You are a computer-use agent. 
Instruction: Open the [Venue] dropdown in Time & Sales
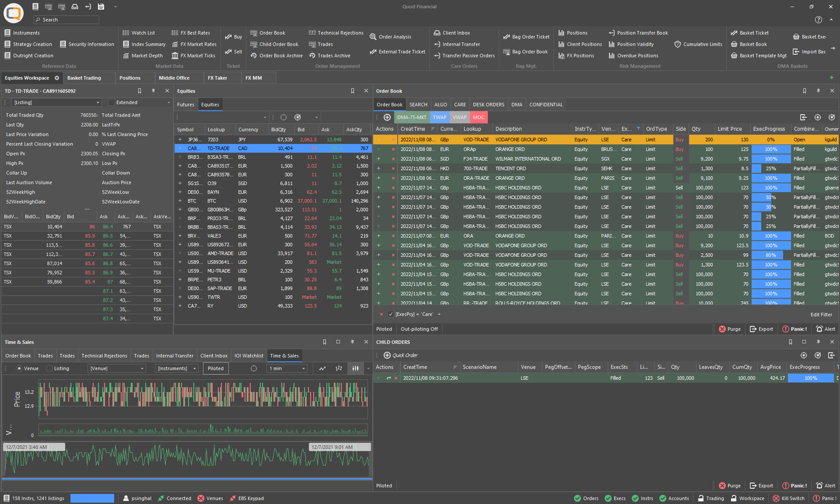pos(116,369)
